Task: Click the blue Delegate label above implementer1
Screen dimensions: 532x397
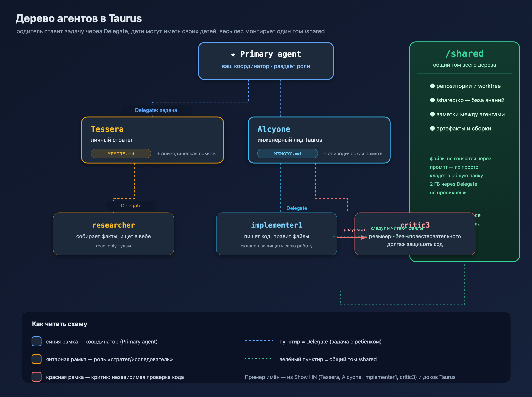Action: 297,208
